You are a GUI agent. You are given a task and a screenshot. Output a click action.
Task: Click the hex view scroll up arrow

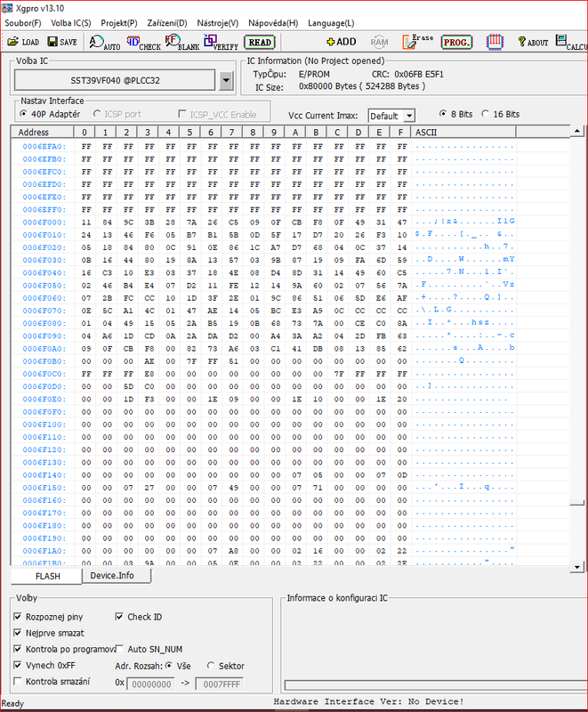tap(576, 131)
